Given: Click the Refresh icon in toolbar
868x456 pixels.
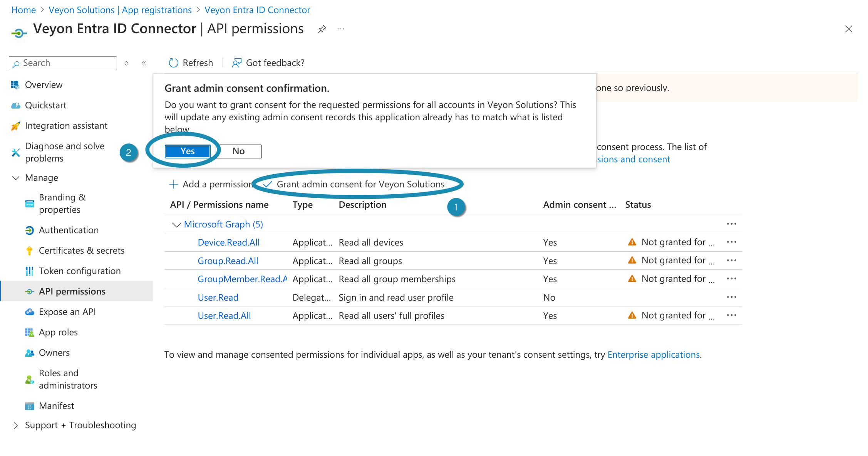Looking at the screenshot, I should click(174, 63).
